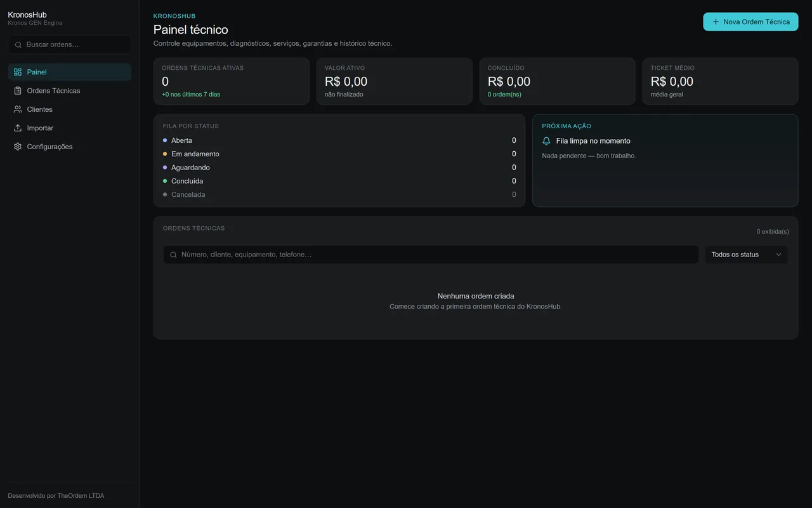
Task: Click Fila limpa no momento text
Action: coord(593,141)
